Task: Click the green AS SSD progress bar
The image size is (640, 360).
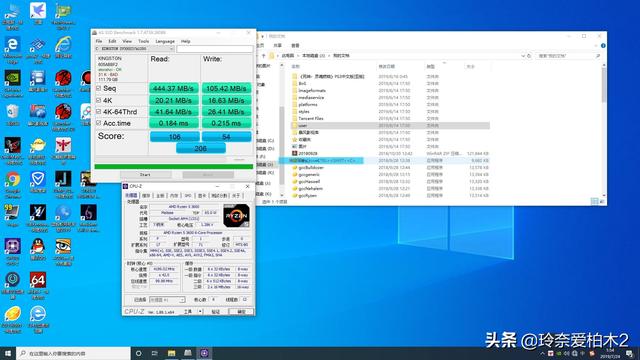Action: click(174, 167)
